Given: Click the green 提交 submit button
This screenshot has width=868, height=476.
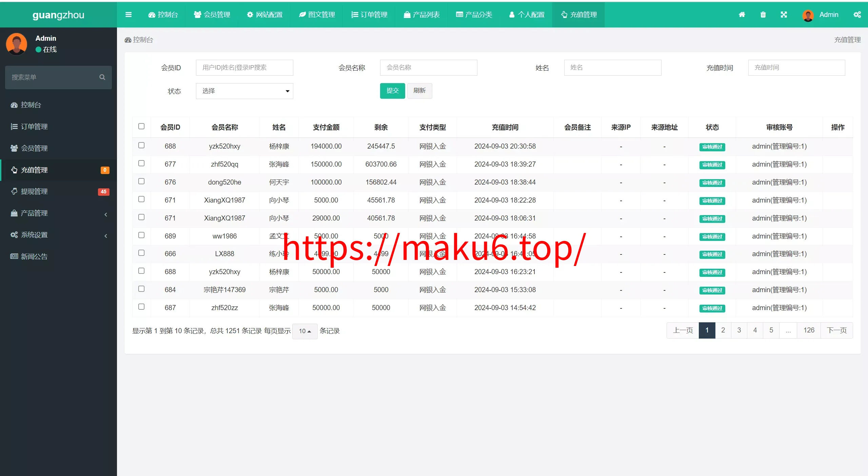Looking at the screenshot, I should [392, 91].
